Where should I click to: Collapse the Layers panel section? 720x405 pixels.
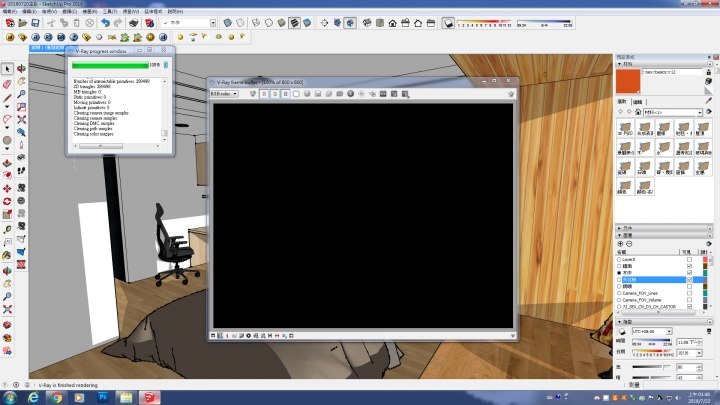click(x=619, y=235)
